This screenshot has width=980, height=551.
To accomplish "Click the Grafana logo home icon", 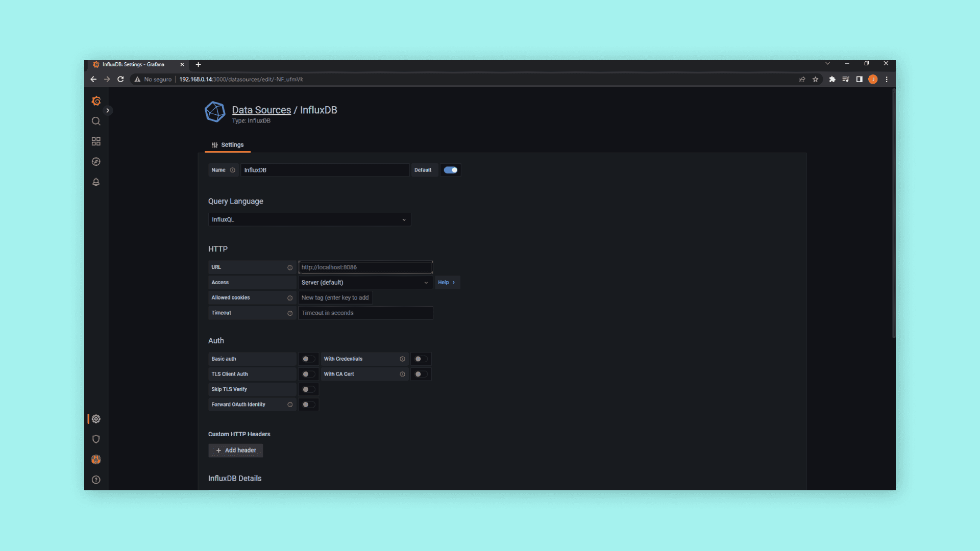I will pyautogui.click(x=96, y=101).
